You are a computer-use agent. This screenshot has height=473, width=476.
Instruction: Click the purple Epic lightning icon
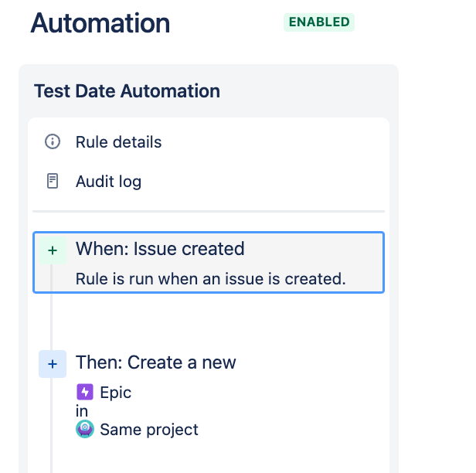84,393
